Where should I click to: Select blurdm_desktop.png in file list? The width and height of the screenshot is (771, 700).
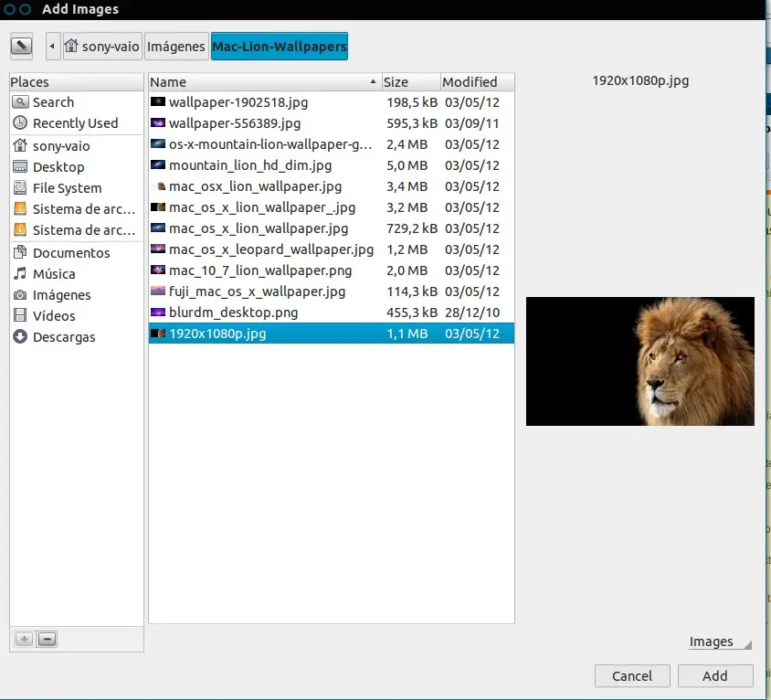coord(332,313)
